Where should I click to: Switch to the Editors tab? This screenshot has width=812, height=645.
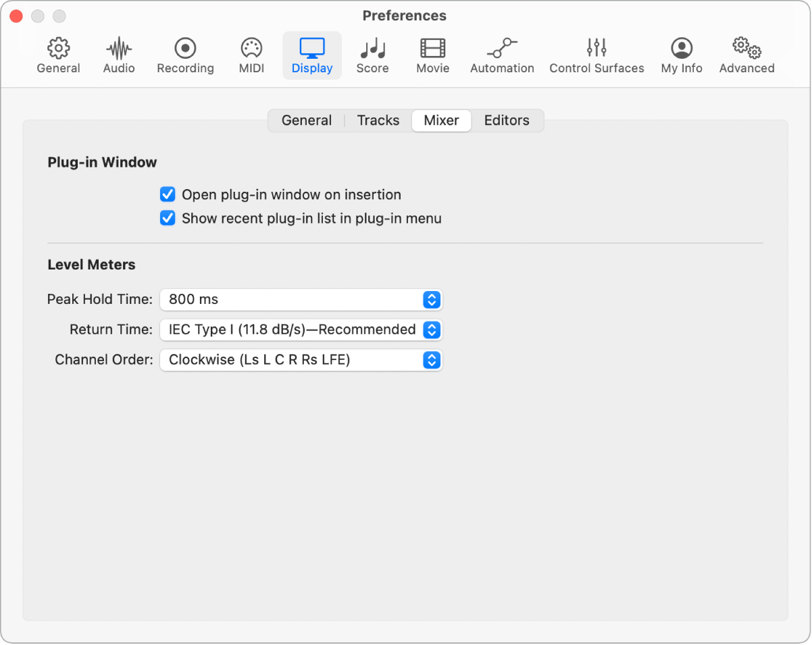tap(507, 120)
